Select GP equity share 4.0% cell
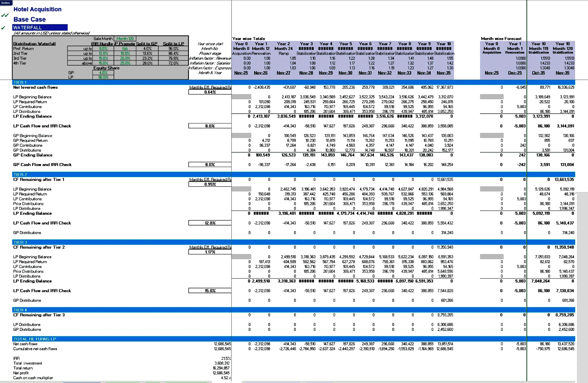This screenshot has height=383, width=588. click(x=103, y=73)
